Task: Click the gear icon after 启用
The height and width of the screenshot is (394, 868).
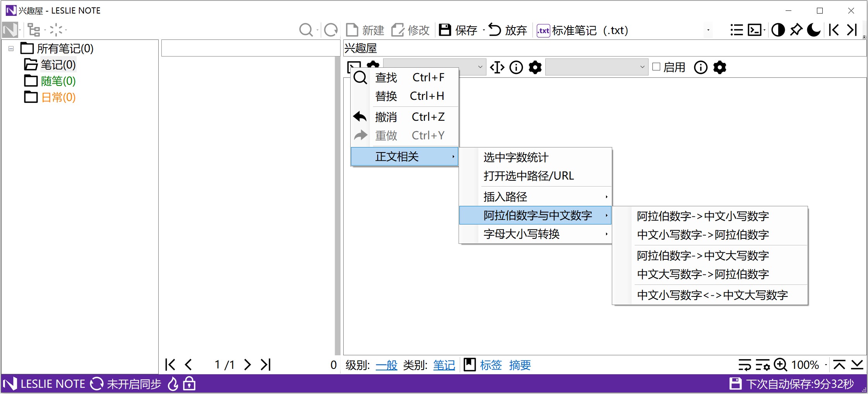Action: pyautogui.click(x=720, y=67)
